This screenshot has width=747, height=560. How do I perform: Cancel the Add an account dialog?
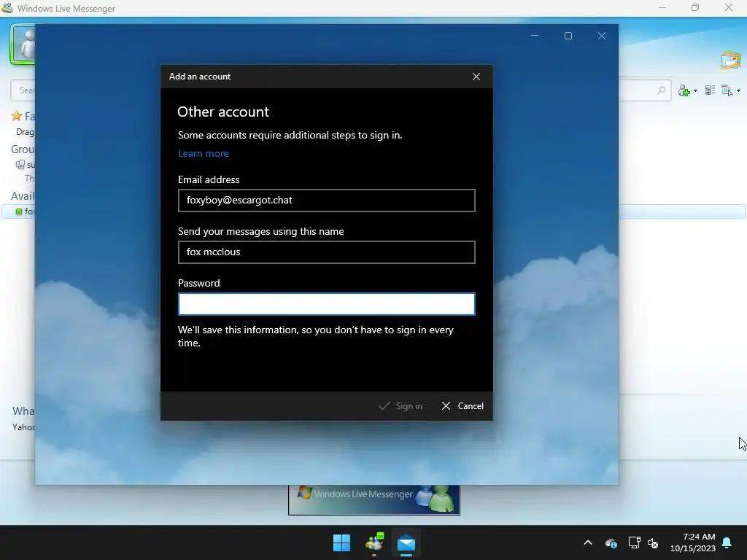click(462, 405)
